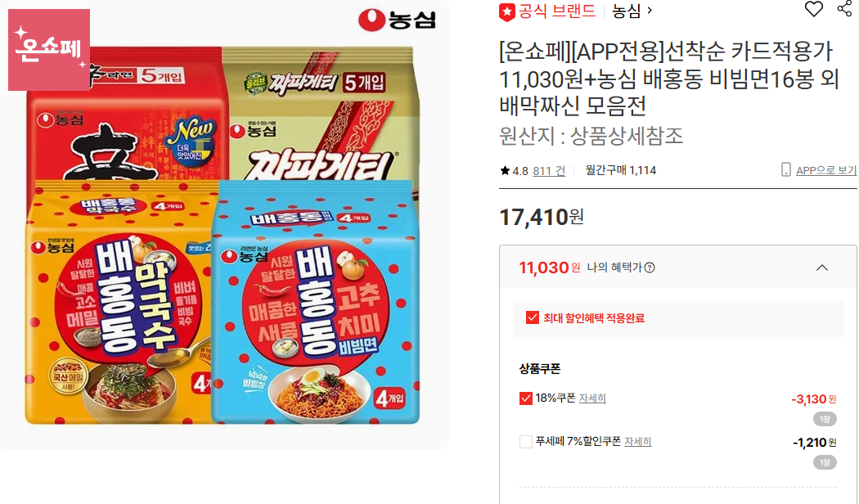Image resolution: width=859 pixels, height=504 pixels.
Task: Click the share icon
Action: (845, 7)
